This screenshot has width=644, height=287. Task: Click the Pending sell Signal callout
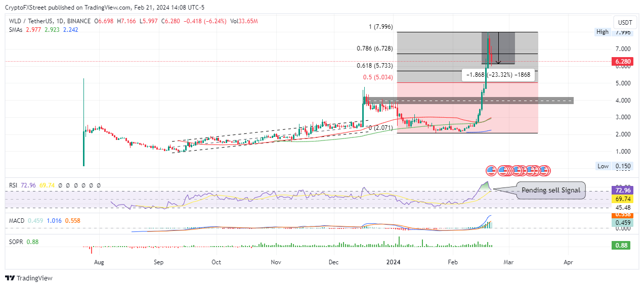[551, 190]
